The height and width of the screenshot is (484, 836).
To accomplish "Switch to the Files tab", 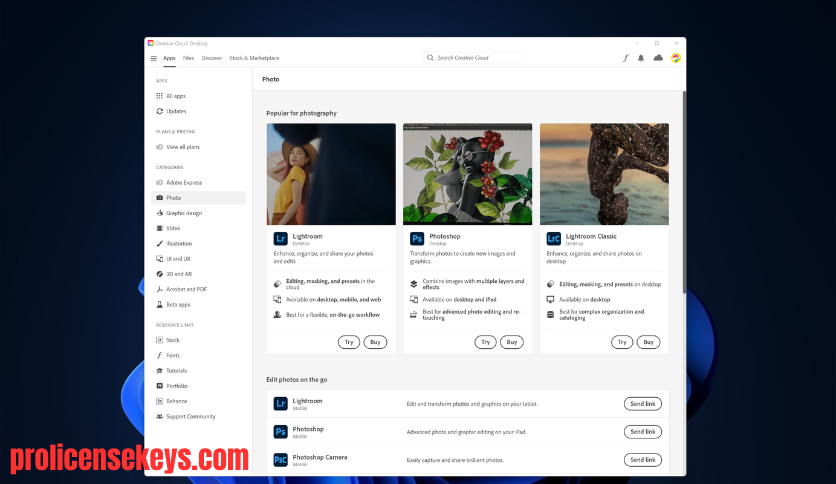I will pyautogui.click(x=188, y=58).
